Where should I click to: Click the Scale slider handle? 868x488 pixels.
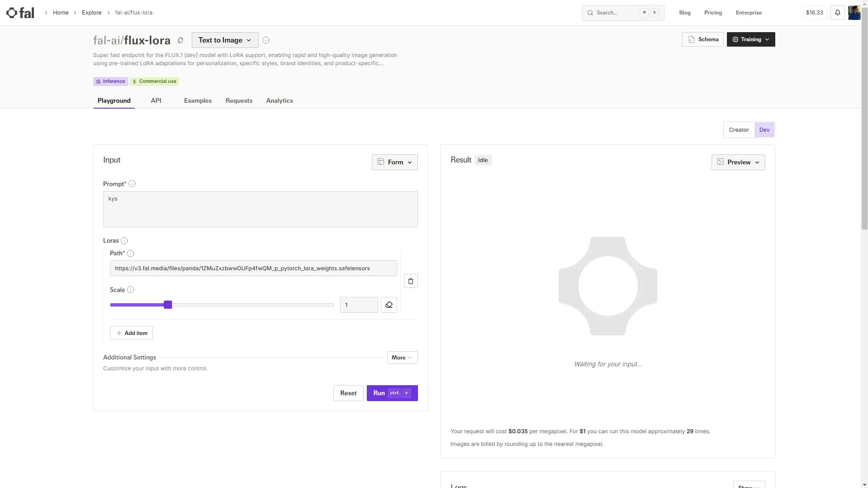pos(168,305)
